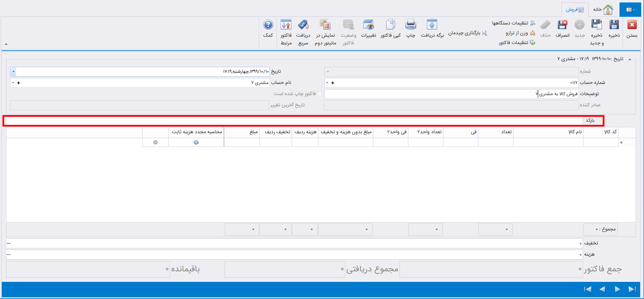This screenshot has width=644, height=299.
Task: Click the Save (ذخیره) floppy disk icon
Action: pos(614,25)
